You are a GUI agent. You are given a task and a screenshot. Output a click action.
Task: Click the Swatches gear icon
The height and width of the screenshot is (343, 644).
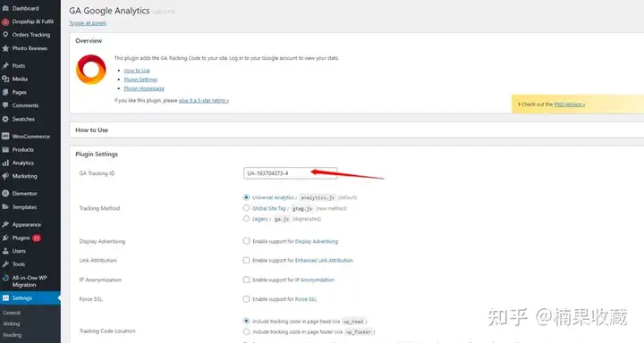5,119
